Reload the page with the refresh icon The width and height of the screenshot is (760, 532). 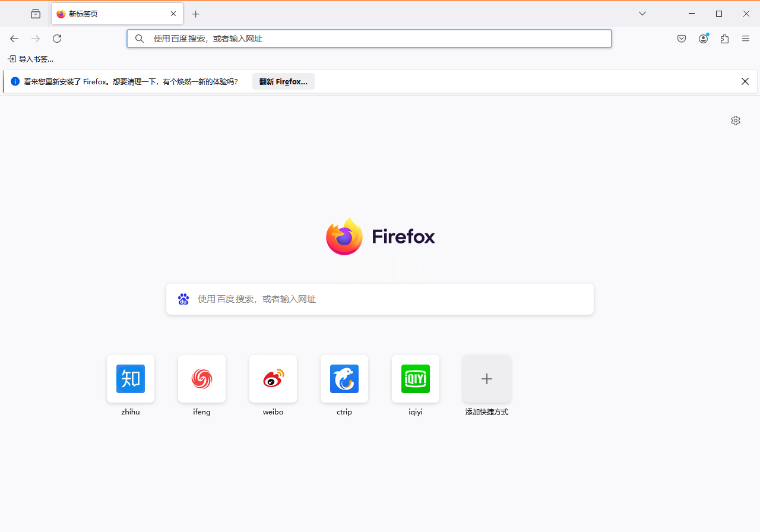coord(57,39)
